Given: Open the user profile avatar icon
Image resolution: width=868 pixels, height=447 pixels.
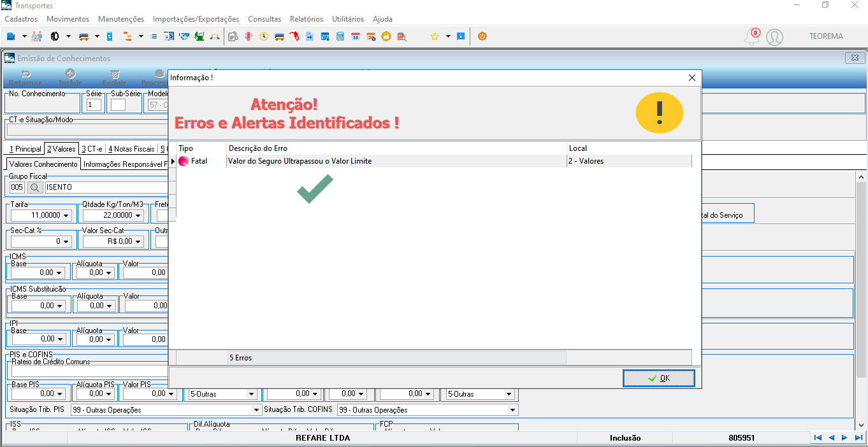Looking at the screenshot, I should (x=774, y=37).
